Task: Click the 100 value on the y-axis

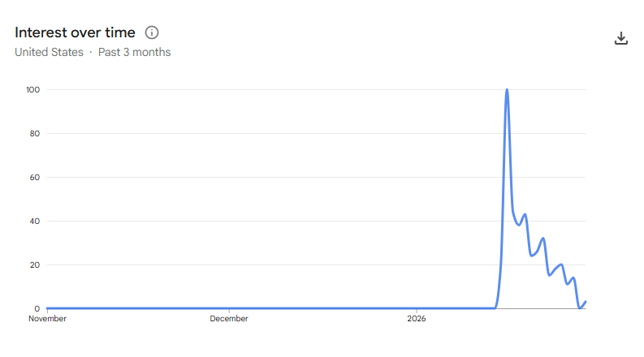Action: [x=33, y=89]
